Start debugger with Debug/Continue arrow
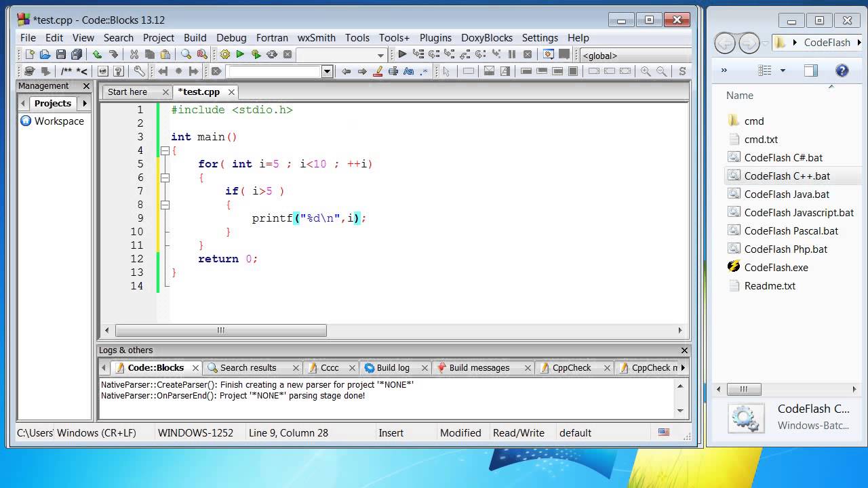The height and width of the screenshot is (488, 868). (x=402, y=54)
